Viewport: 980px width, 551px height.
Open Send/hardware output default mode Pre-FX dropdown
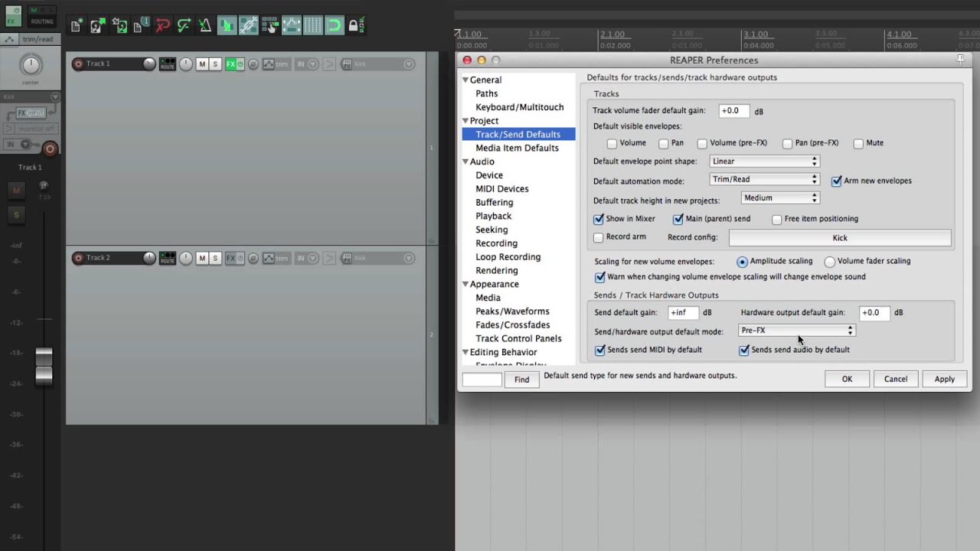tap(796, 331)
